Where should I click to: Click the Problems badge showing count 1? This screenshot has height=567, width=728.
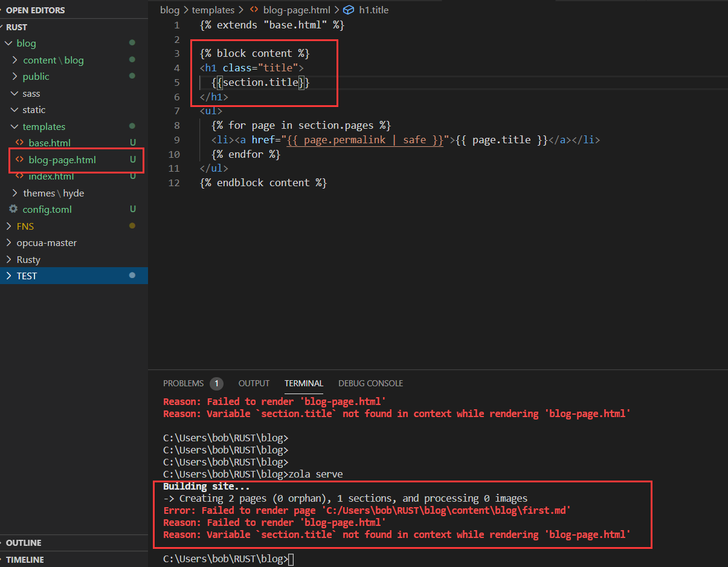click(x=216, y=383)
